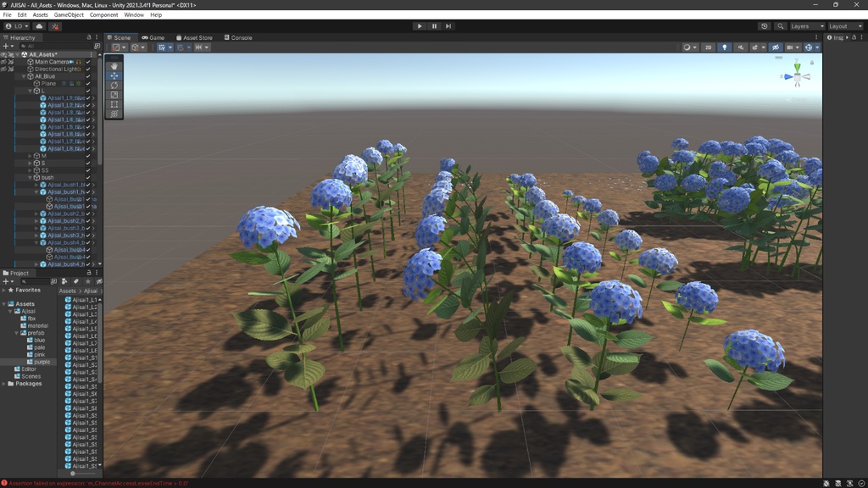Open the Window menu
Image resolution: width=868 pixels, height=488 pixels.
coord(133,15)
